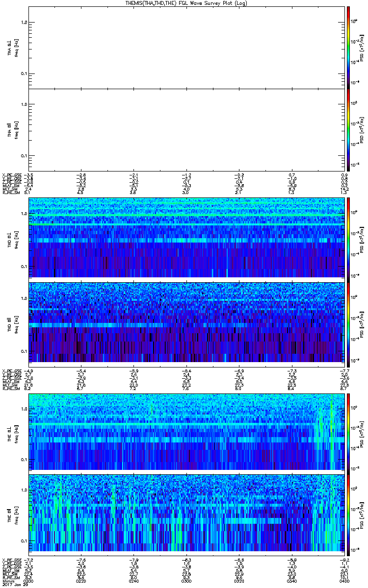Screen dimensions: 368x588
Task: Click the THA B-parallel freq [Hz] axis label
Action: point(16,129)
